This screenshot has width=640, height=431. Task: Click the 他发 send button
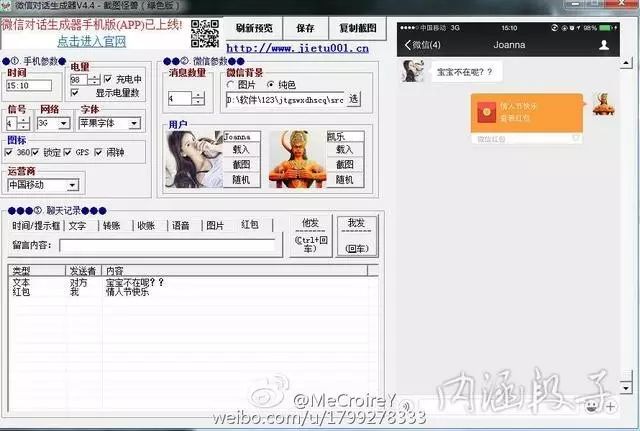(311, 236)
